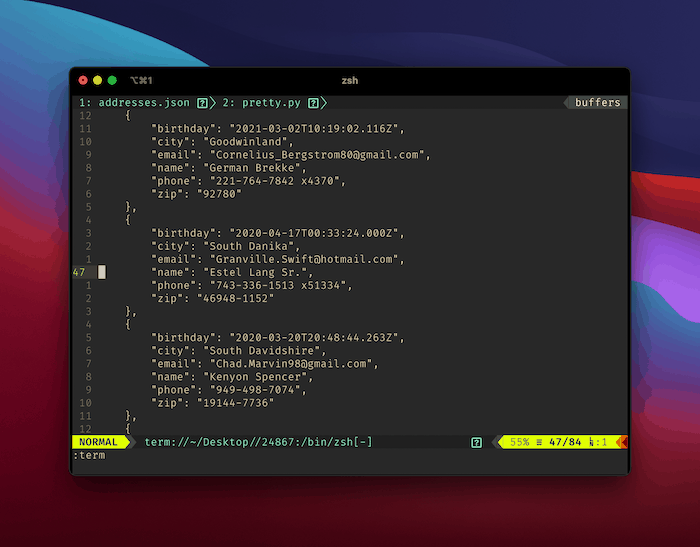Click the email Granville.Swift@hotmail.com
The width and height of the screenshot is (700, 547).
304,259
